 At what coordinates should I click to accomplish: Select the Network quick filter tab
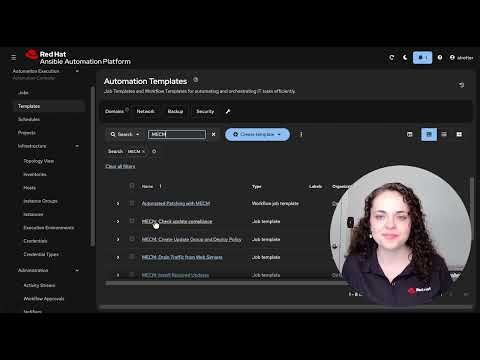pyautogui.click(x=146, y=111)
